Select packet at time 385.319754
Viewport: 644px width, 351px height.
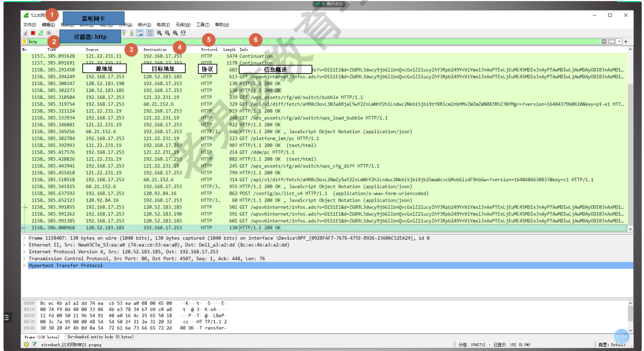(x=324, y=104)
